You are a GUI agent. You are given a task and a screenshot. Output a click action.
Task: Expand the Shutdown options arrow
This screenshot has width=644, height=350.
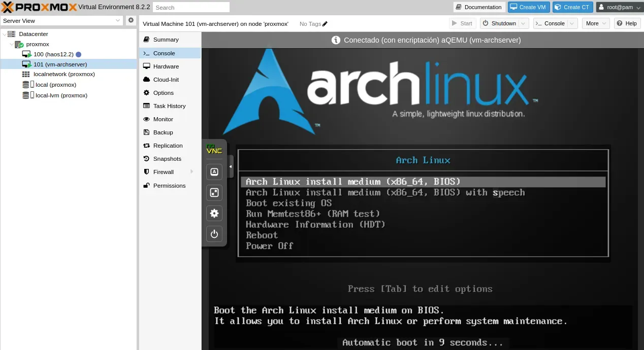coord(524,23)
